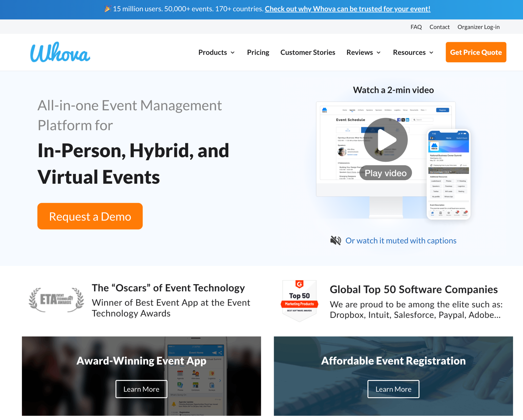Go to Customer Stories

[x=308, y=52]
